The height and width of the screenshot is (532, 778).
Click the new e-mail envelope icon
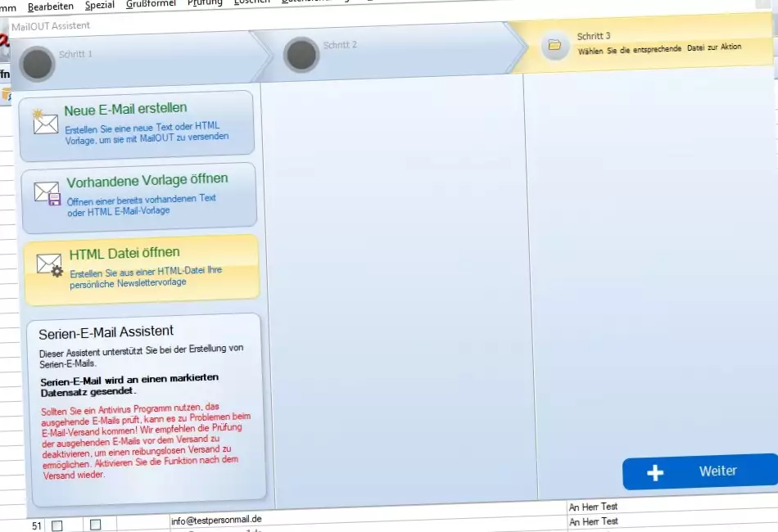[45, 122]
